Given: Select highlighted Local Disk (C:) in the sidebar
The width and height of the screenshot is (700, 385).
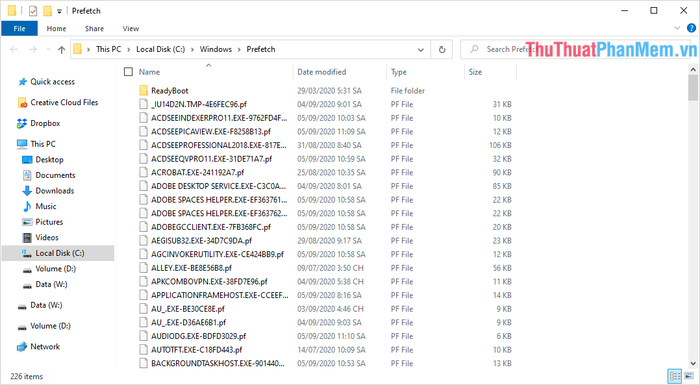Looking at the screenshot, I should 58,253.
